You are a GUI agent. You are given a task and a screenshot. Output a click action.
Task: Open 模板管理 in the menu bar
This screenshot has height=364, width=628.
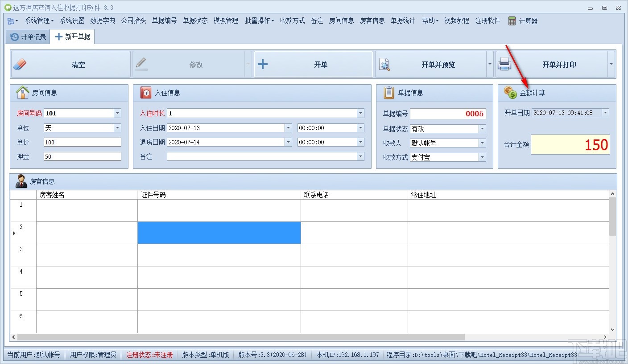[226, 21]
